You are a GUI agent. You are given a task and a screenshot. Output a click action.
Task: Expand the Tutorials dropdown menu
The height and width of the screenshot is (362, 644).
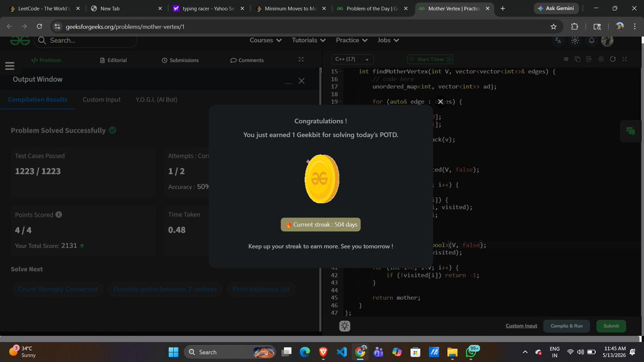309,40
